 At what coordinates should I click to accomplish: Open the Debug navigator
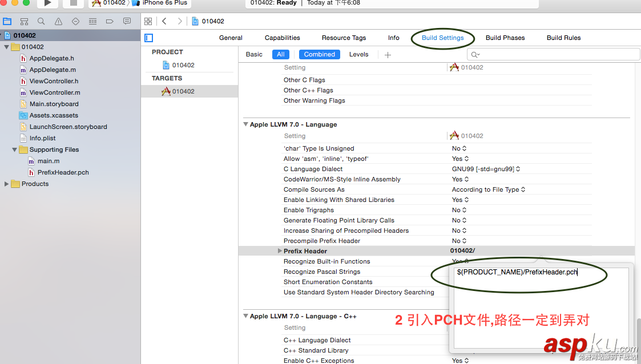[x=92, y=21]
